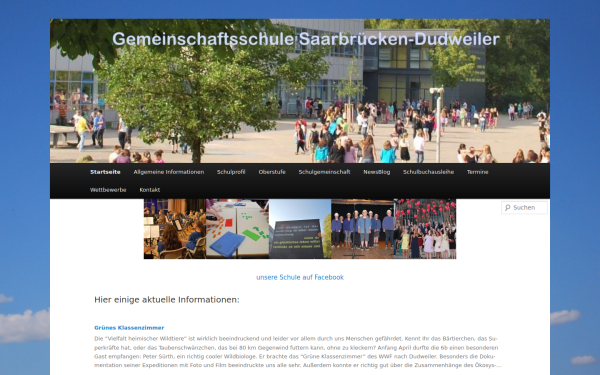Go to the Wettbewerbe page
The image size is (600, 375).
click(x=108, y=190)
